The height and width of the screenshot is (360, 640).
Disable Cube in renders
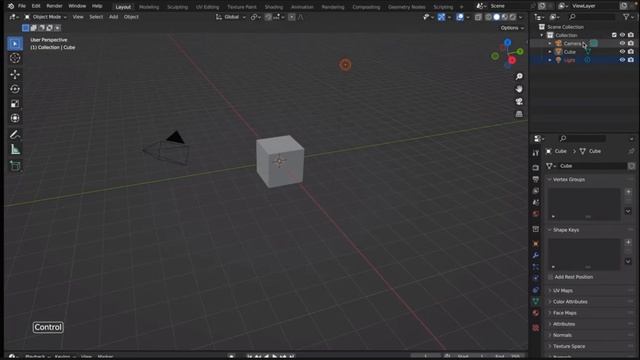click(x=631, y=51)
